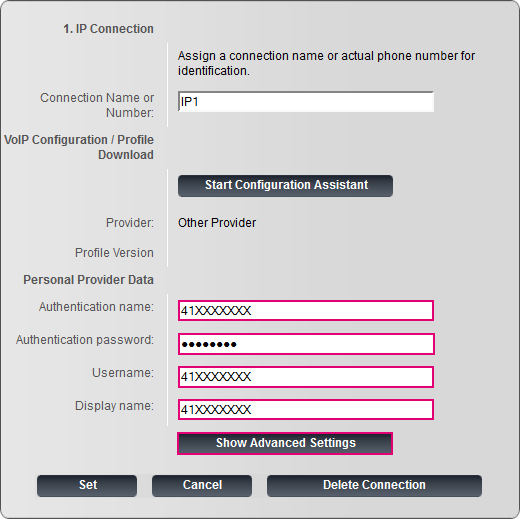Delete Connection button at the bottom
Viewport: 520px width, 519px height.
(374, 486)
